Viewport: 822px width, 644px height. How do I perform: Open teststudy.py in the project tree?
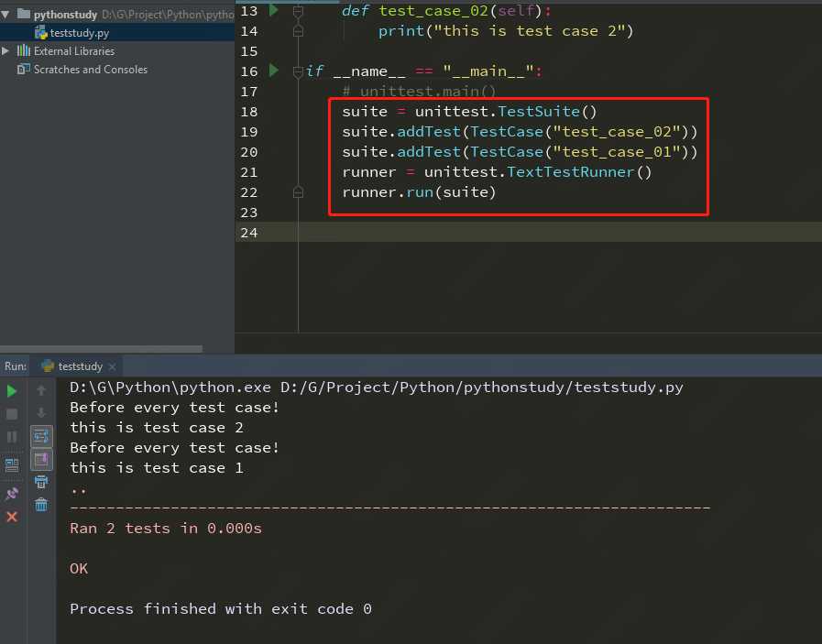coord(80,32)
